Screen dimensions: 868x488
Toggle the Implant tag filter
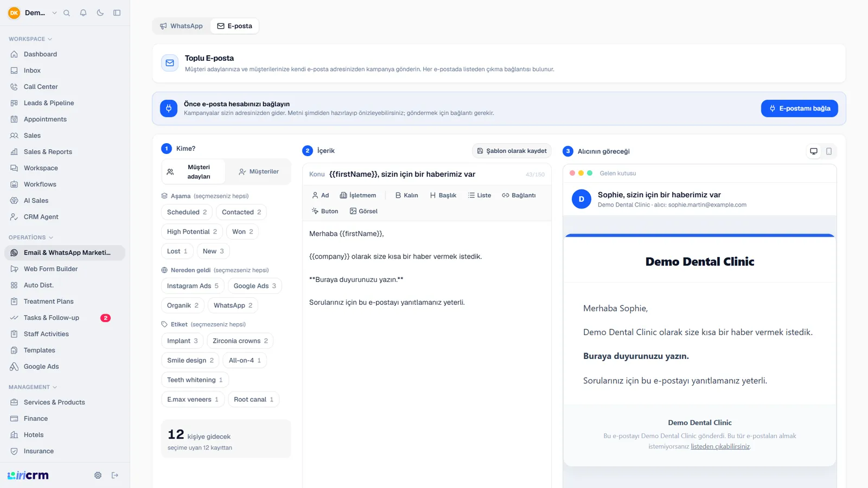click(x=182, y=341)
